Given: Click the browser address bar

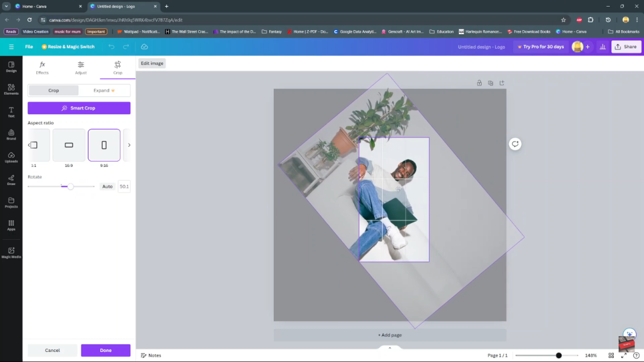Looking at the screenshot, I should 302,20.
